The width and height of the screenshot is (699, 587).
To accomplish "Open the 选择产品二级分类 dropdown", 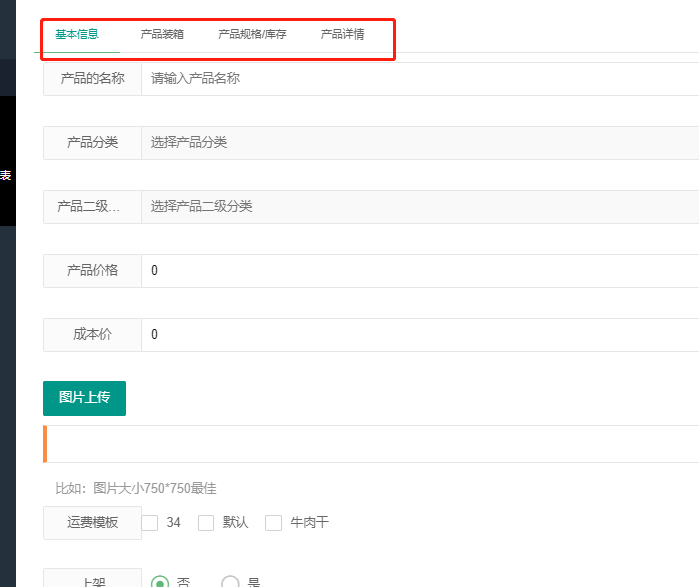I will [x=420, y=206].
